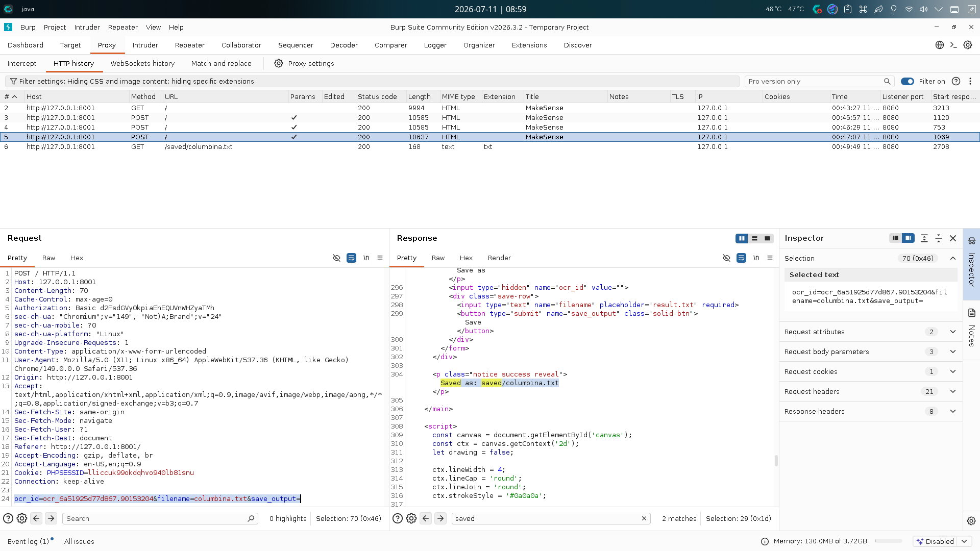Expand Request headers section
The height and width of the screenshot is (551, 980).
tap(953, 391)
